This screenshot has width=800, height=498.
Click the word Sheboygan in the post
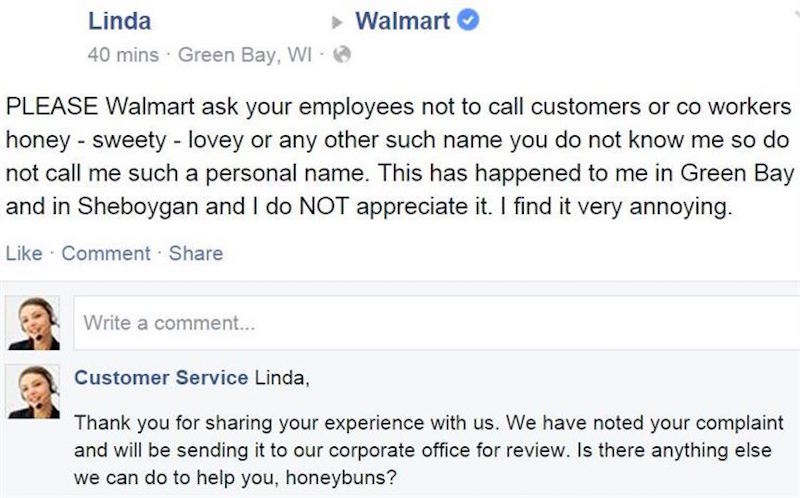[138, 206]
